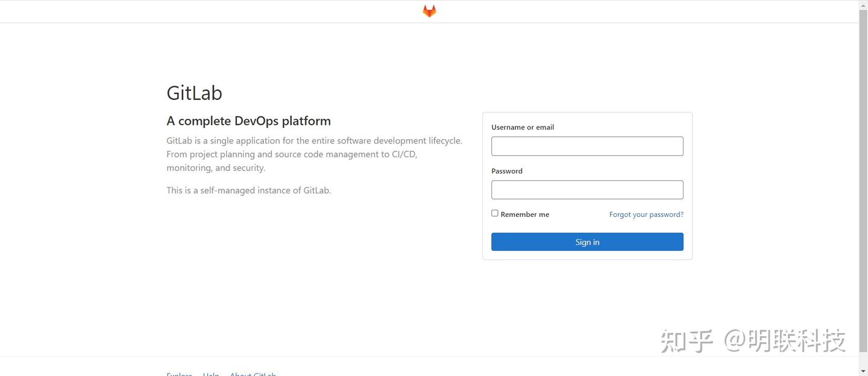
Task: Click the Password field label
Action: pos(507,171)
